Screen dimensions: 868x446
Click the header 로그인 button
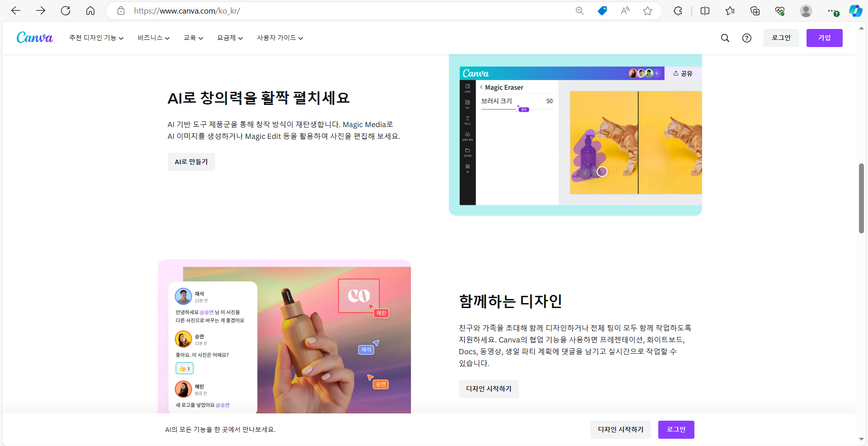[x=781, y=38]
